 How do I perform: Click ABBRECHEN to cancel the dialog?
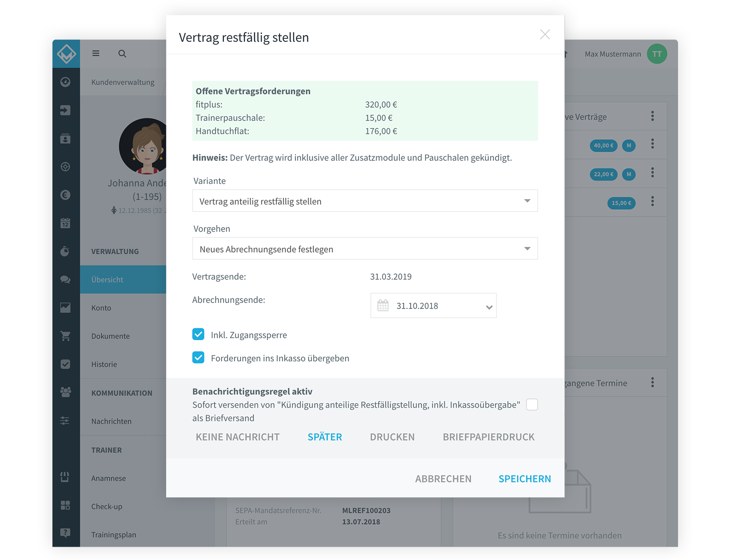[443, 479]
